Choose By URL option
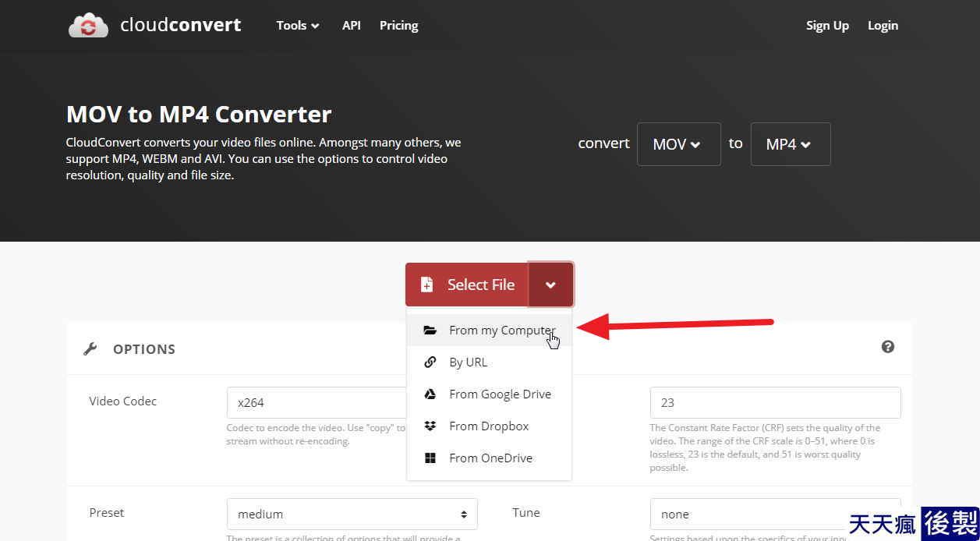 tap(489, 362)
